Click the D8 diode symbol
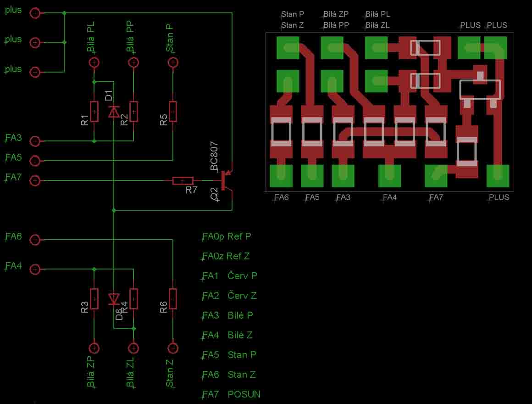 tap(114, 299)
